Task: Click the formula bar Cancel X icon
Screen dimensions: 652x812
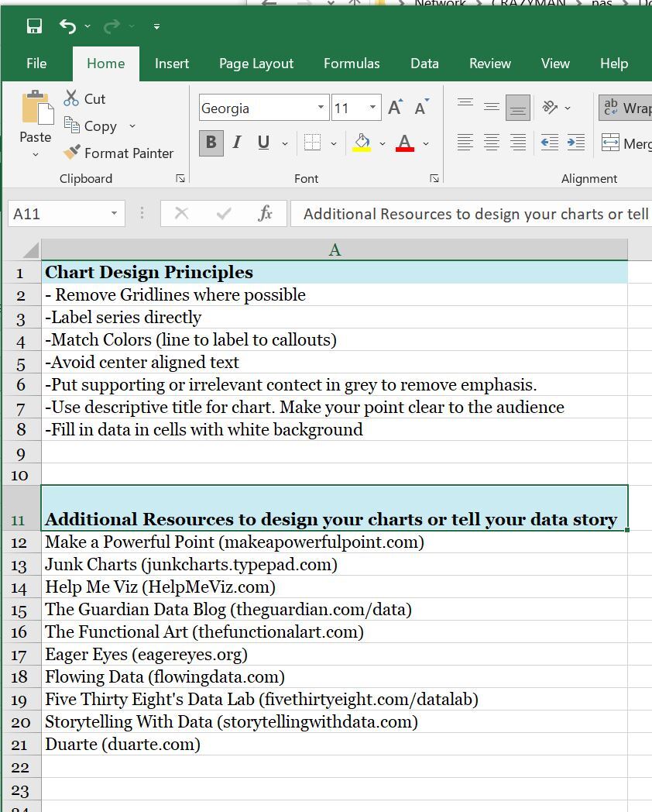Action: (x=182, y=213)
